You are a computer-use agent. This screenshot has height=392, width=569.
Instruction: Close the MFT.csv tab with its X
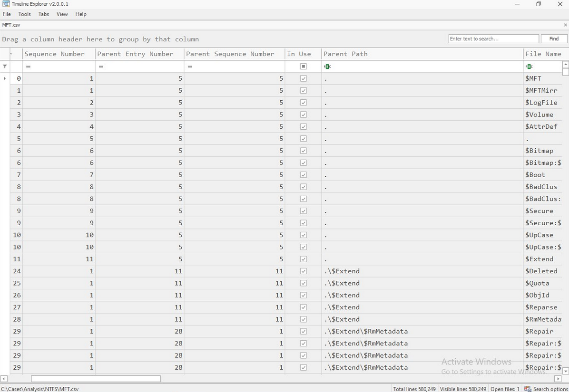[x=565, y=25]
